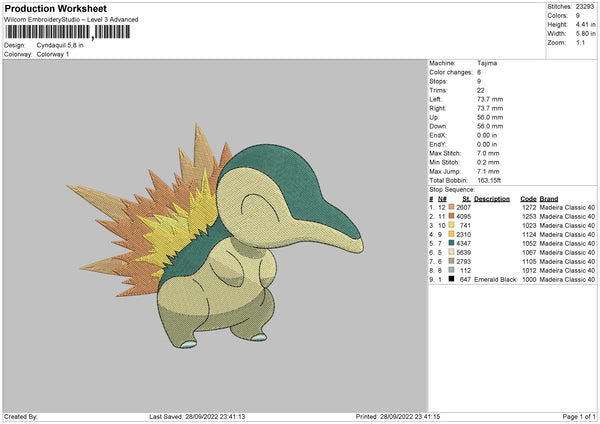Click the Max Jump value '7.1 mm'

coord(488,171)
